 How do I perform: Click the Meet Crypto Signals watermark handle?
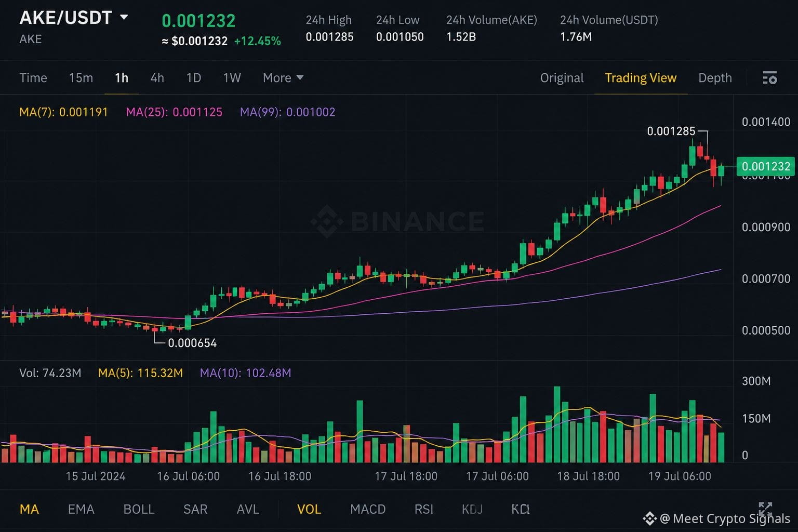click(725, 518)
